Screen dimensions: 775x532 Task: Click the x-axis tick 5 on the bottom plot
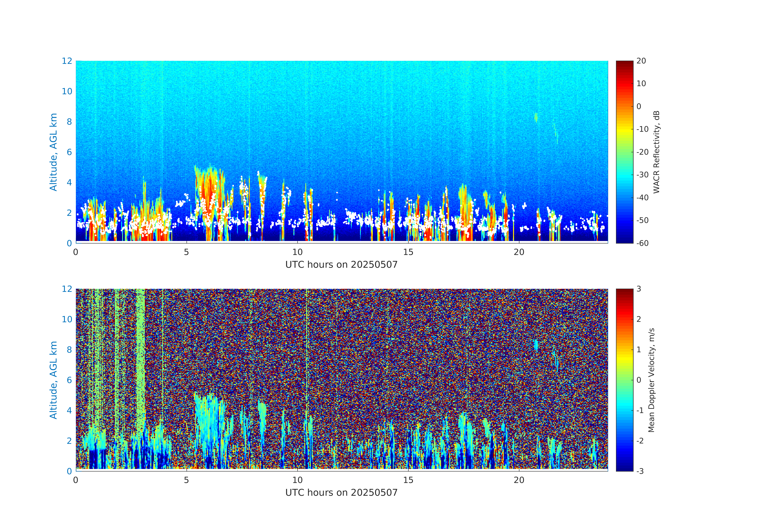pos(186,480)
